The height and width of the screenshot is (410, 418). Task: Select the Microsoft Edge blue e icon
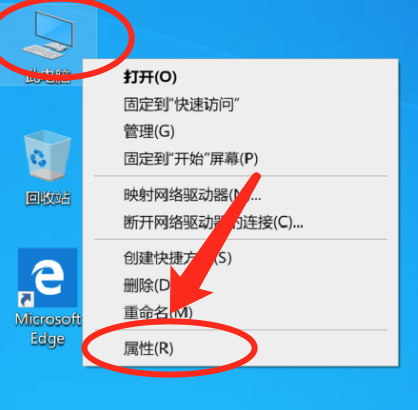click(48, 277)
